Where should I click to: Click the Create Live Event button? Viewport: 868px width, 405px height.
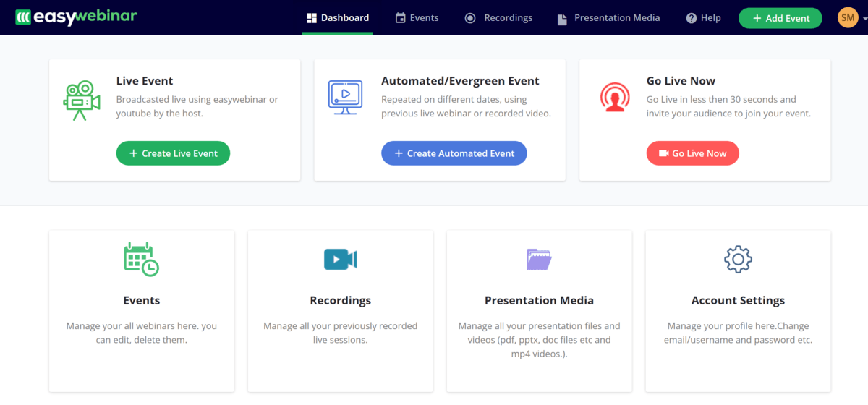coord(173,153)
